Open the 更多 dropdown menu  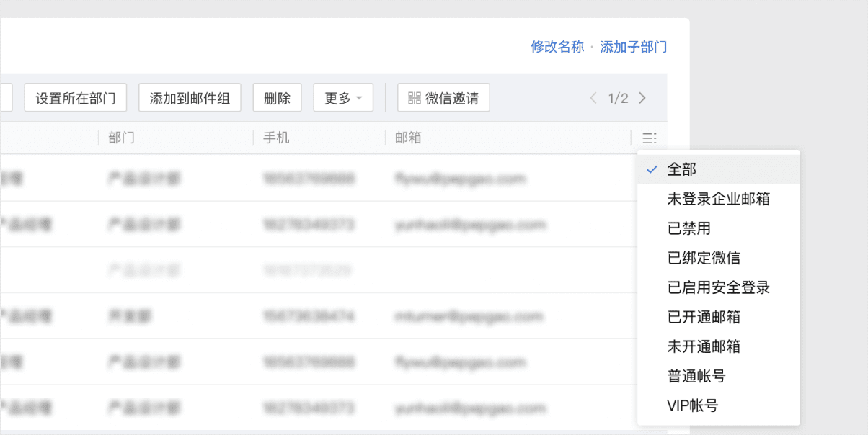[x=343, y=97]
